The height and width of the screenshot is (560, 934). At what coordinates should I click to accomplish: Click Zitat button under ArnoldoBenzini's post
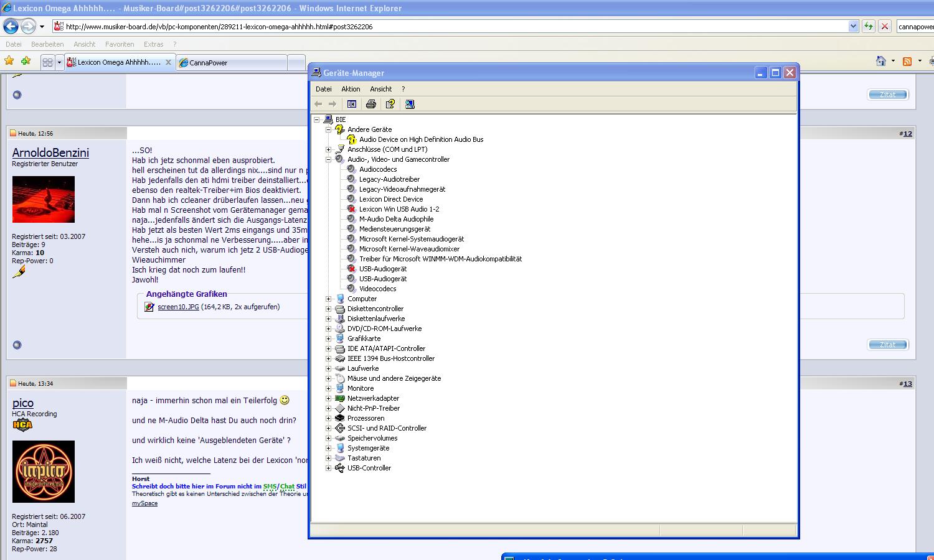coord(887,345)
